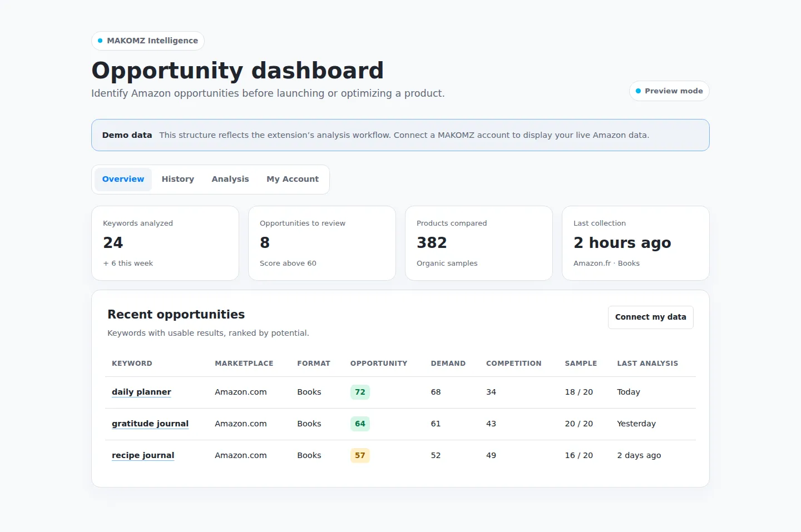
Task: Select the opportunity score 72 badge
Action: click(360, 392)
